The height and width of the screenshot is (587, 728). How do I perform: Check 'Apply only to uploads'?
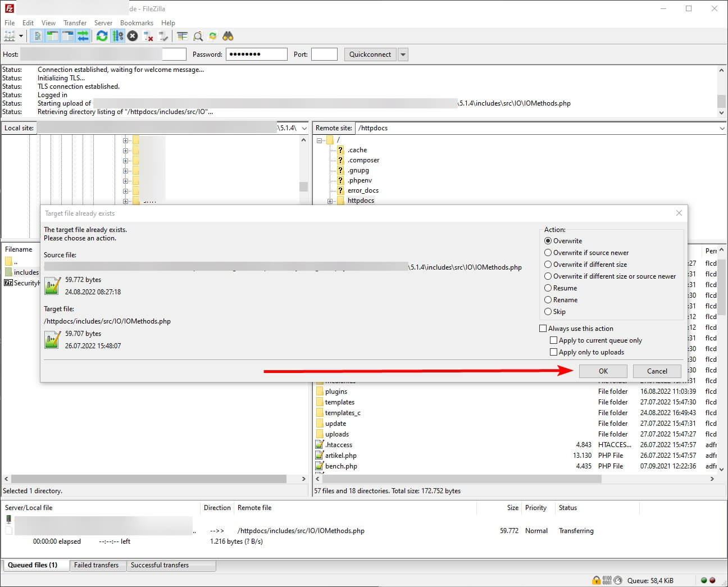pos(554,352)
